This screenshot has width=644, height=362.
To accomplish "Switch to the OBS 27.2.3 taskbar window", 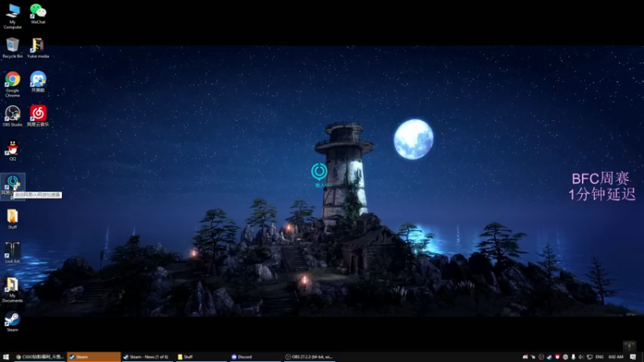I will click(x=309, y=357).
